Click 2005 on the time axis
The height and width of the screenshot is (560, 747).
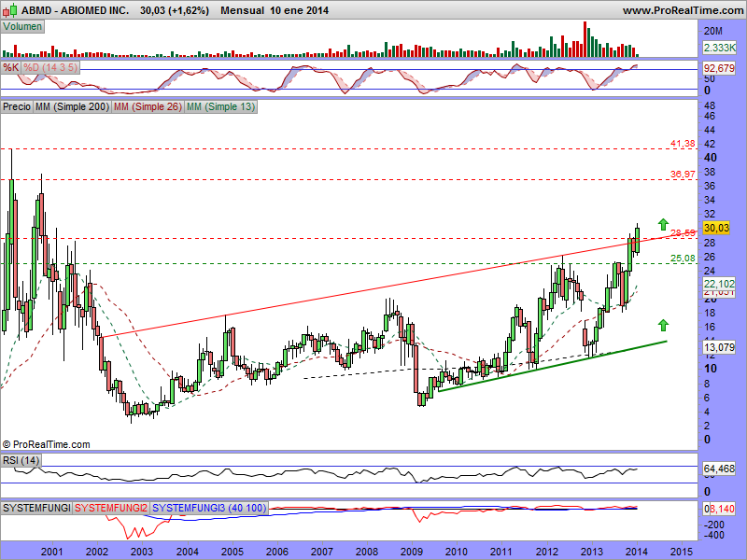pyautogui.click(x=232, y=552)
